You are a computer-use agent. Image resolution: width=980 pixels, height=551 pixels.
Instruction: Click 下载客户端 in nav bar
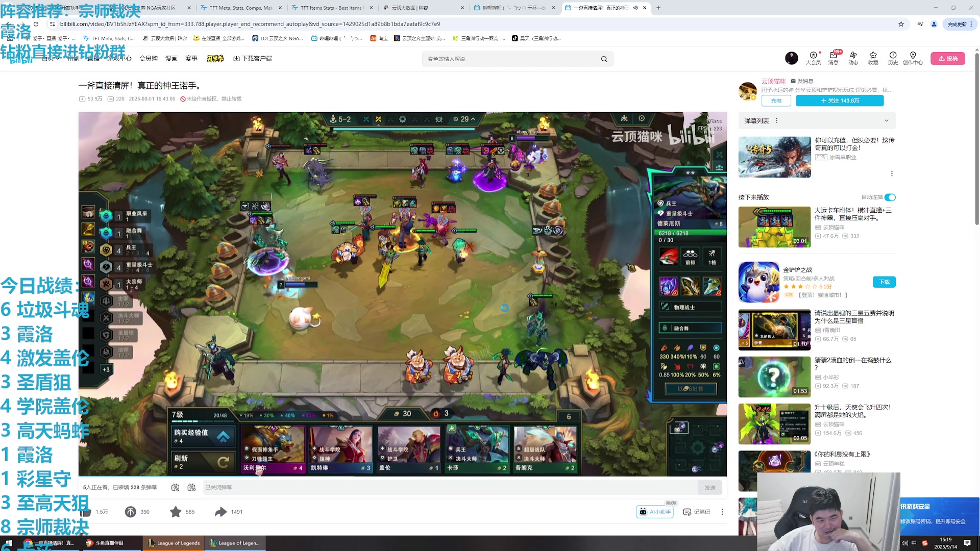pyautogui.click(x=253, y=59)
